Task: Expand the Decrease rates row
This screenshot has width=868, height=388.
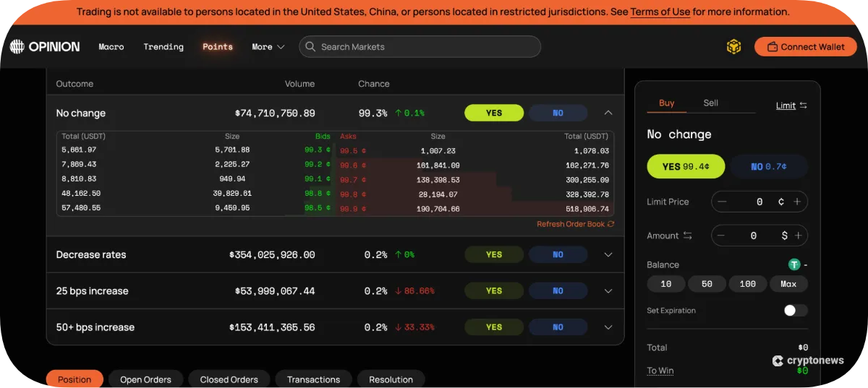Action: pyautogui.click(x=608, y=254)
